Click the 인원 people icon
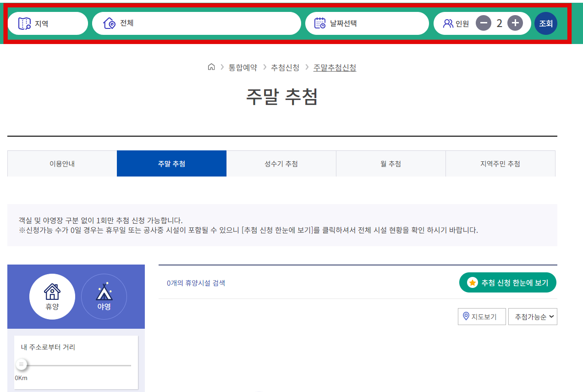This screenshot has width=583, height=392. (x=448, y=23)
